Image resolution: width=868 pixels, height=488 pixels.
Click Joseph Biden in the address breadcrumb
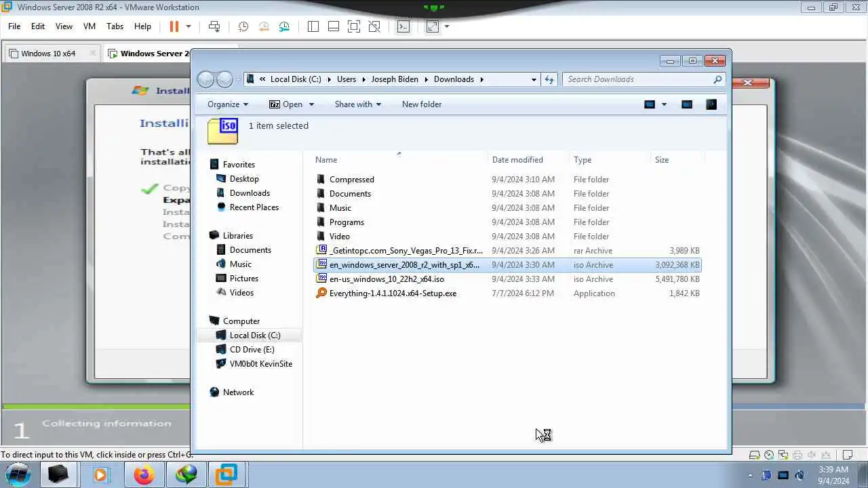395,79
